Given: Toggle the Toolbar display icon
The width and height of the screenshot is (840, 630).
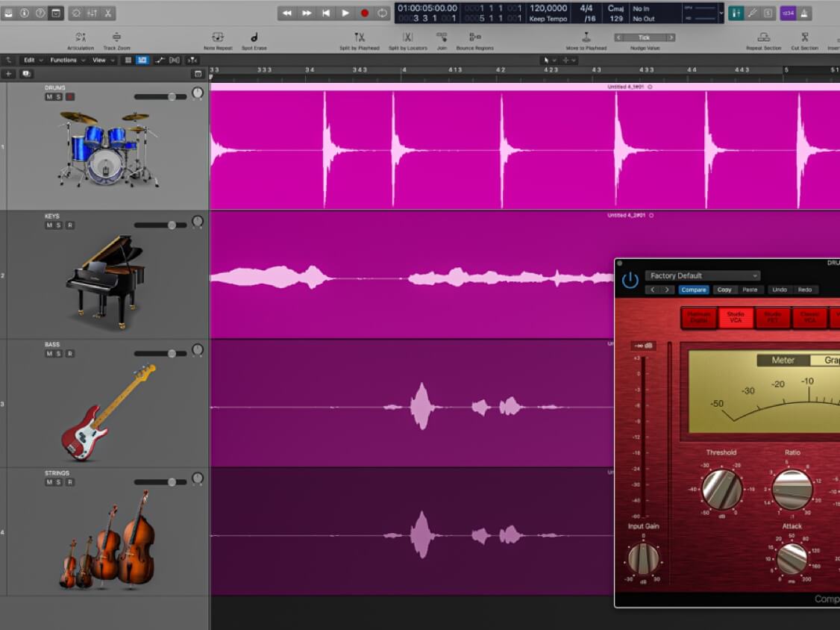Looking at the screenshot, I should pos(56,13).
